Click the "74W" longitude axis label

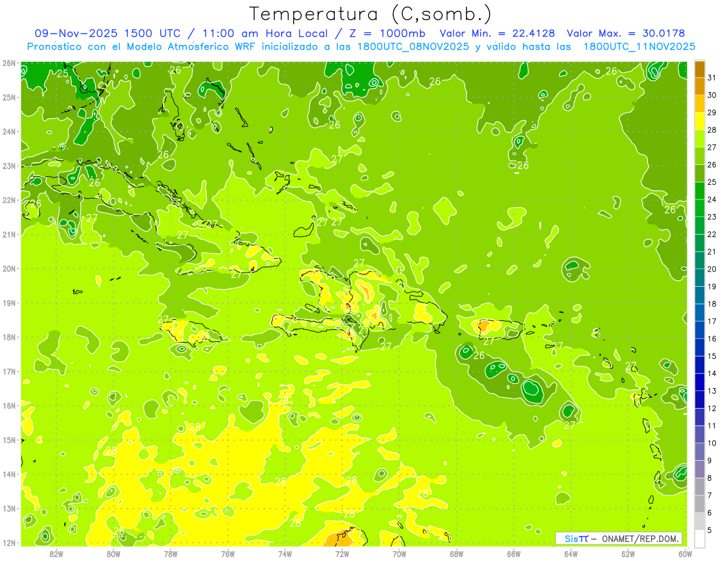coord(285,554)
